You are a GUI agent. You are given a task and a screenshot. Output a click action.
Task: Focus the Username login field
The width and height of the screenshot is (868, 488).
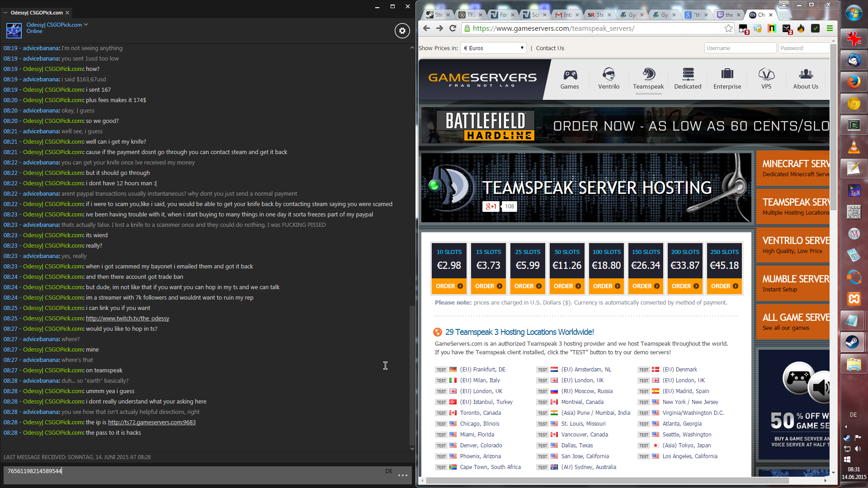pyautogui.click(x=740, y=48)
